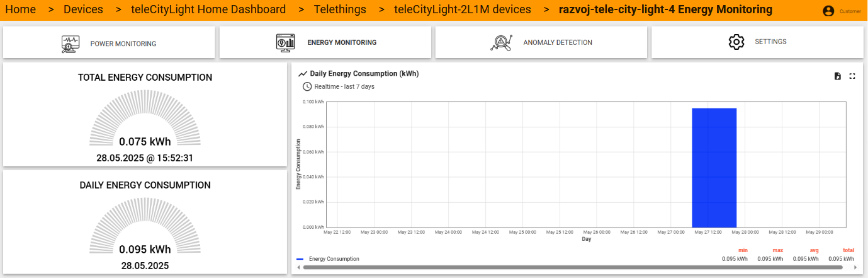Open the Settings gear icon
Screen dimensions: 868x278
pyautogui.click(x=736, y=42)
